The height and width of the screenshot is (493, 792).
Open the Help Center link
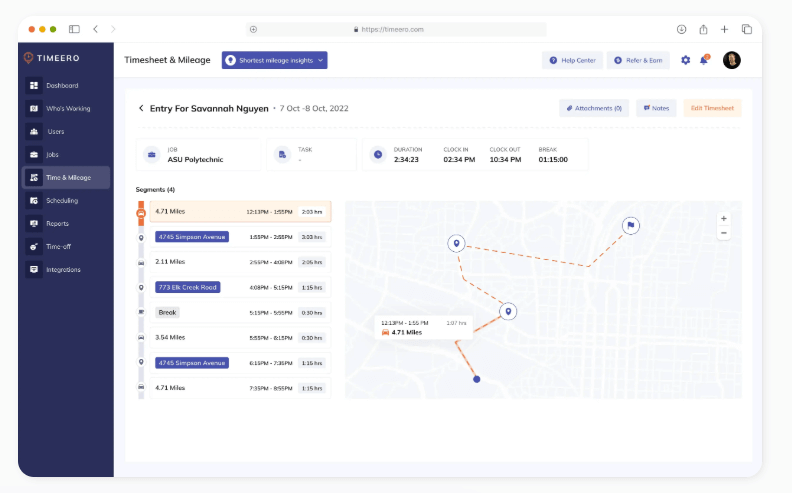point(572,60)
